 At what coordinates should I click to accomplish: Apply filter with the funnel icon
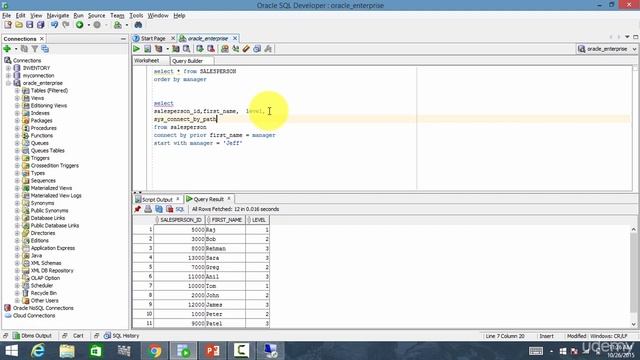[x=35, y=49]
